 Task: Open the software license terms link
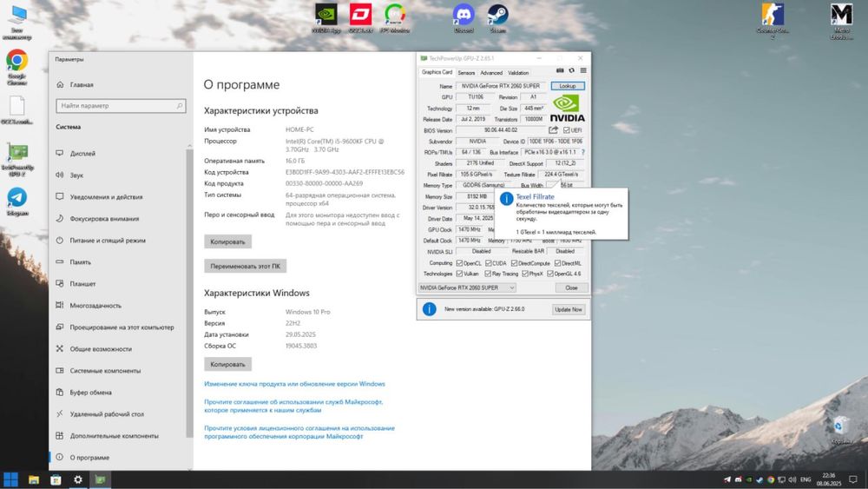299,432
